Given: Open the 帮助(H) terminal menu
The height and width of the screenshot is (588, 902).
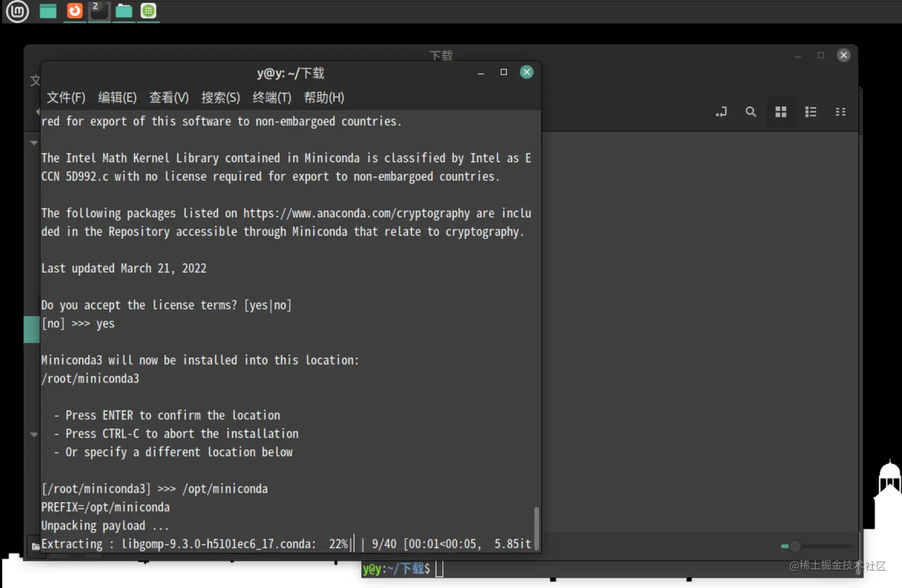Looking at the screenshot, I should pos(324,97).
